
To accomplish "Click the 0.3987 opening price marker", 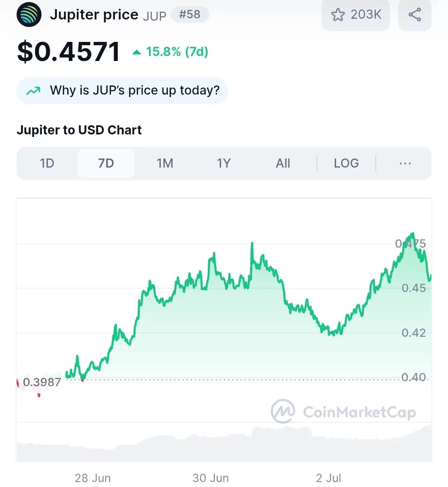I will click(x=41, y=382).
